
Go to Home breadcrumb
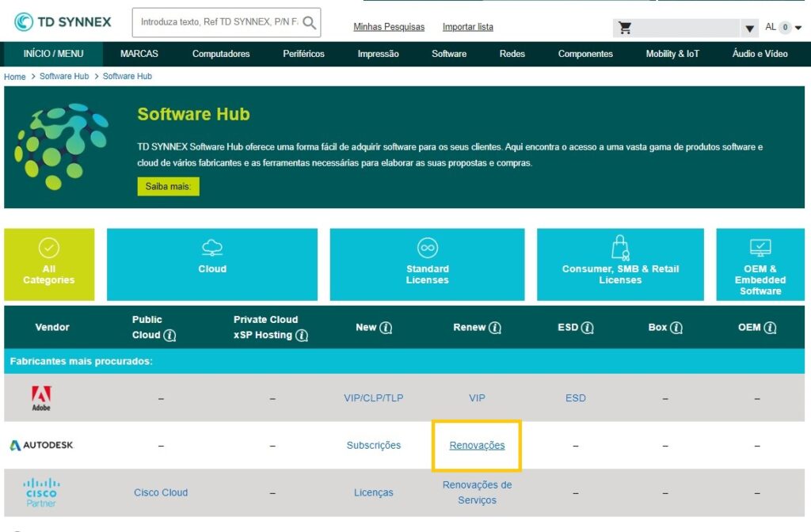pos(14,77)
